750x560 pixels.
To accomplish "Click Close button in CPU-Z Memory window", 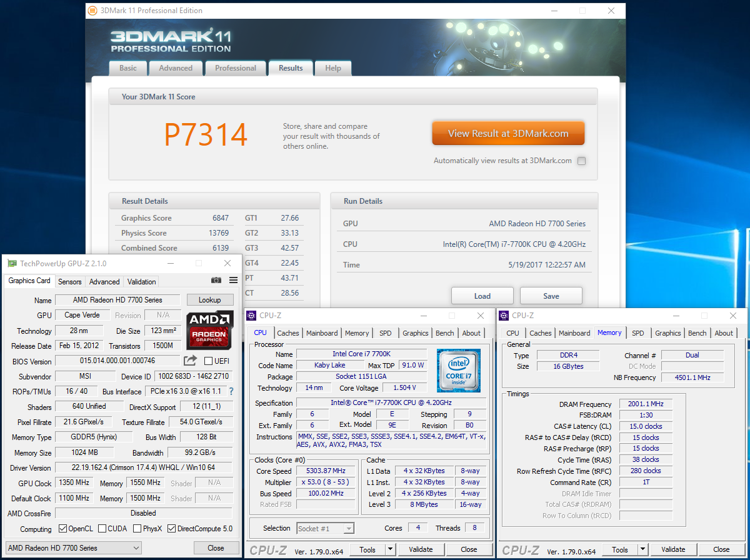I will [x=721, y=549].
